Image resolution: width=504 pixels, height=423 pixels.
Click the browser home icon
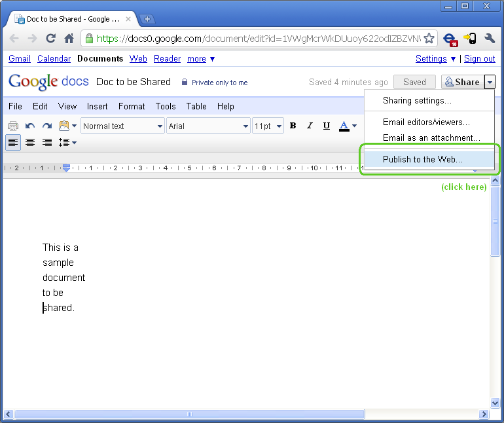point(69,39)
